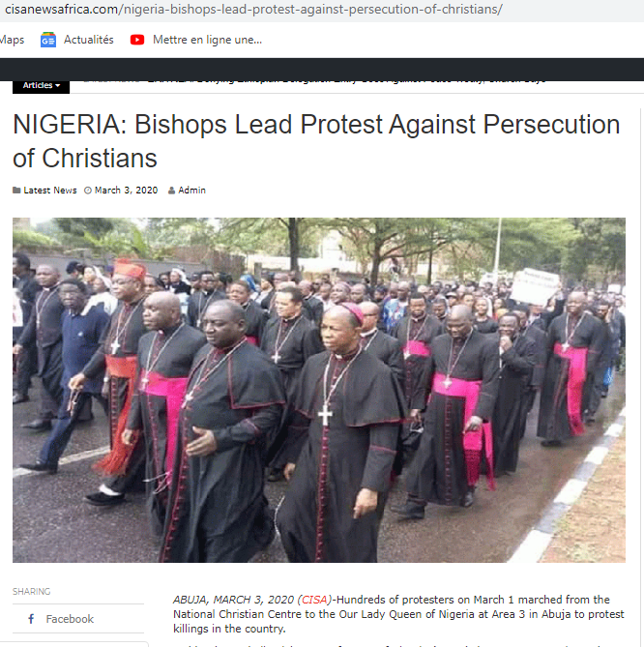Open the Admin author link
Viewport: 644px width, 647px height.
tap(191, 191)
